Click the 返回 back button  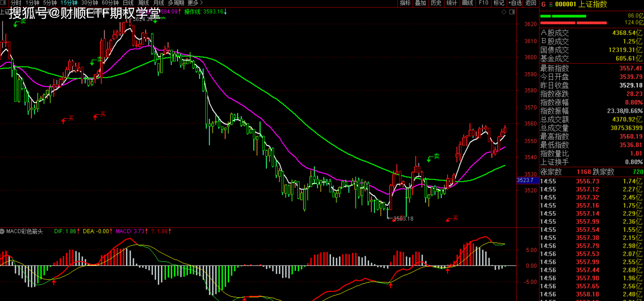tap(531, 3)
